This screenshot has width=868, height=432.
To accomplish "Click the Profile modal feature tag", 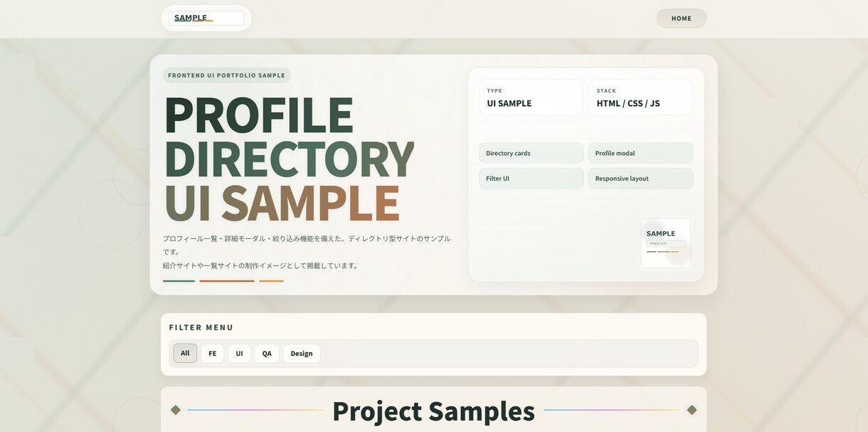I will click(640, 152).
